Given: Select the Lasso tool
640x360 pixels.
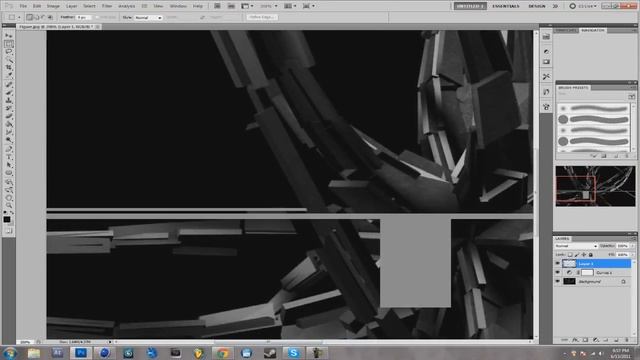Looking at the screenshot, I should (9, 52).
